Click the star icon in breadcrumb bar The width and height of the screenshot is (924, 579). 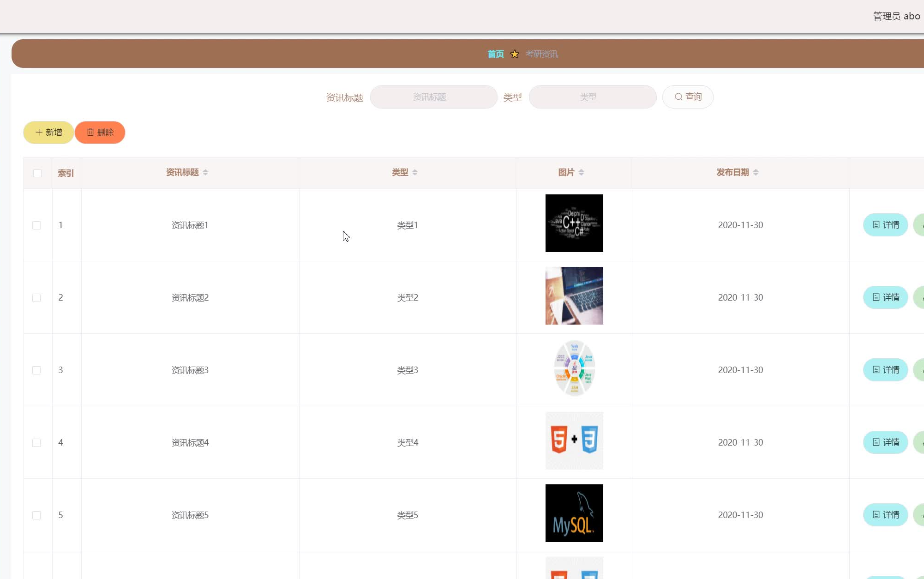click(515, 54)
